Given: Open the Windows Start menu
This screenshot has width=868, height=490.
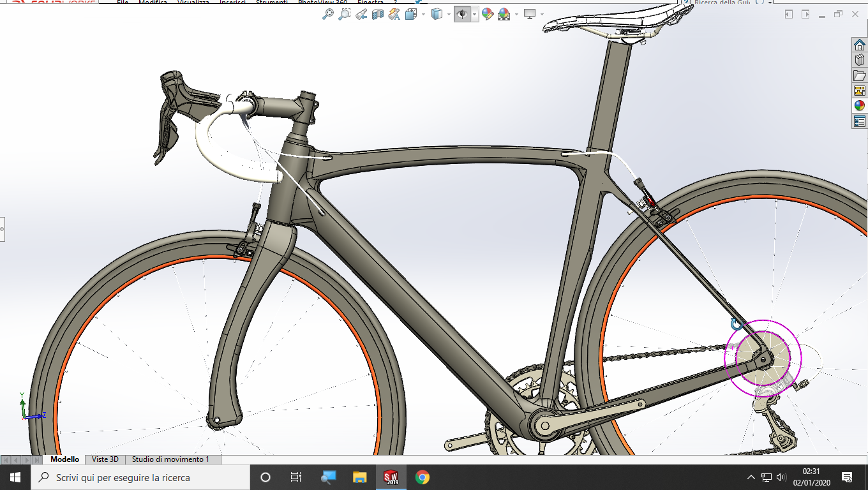Looking at the screenshot, I should tap(15, 477).
